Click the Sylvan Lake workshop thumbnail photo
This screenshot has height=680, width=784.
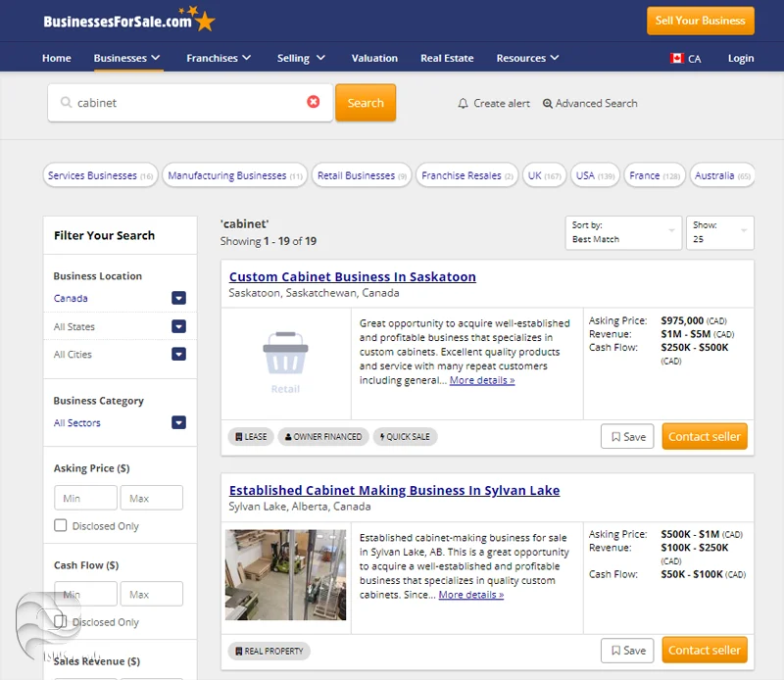point(285,575)
